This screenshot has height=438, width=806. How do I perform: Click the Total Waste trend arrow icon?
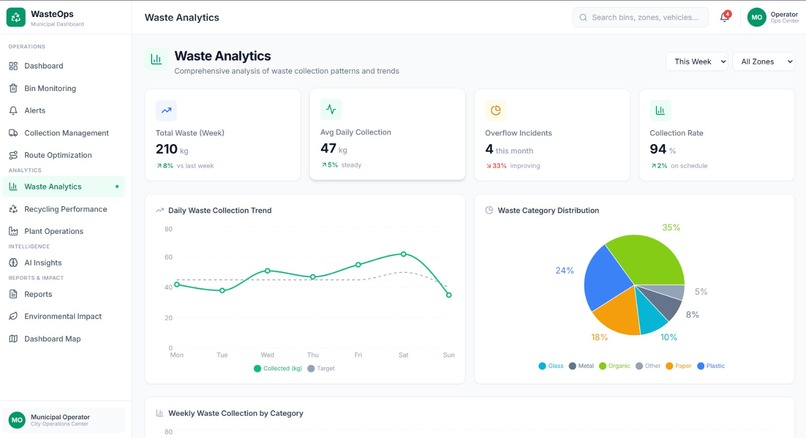coord(166,110)
